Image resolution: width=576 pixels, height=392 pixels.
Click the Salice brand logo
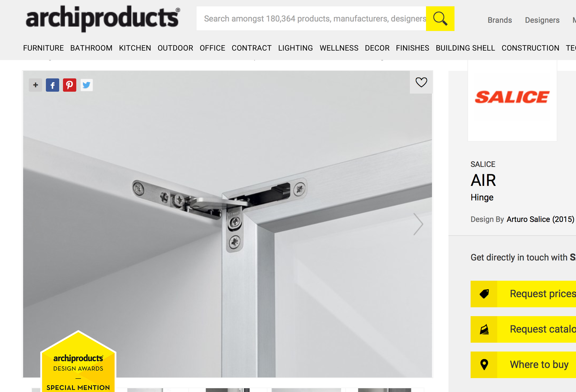(x=512, y=97)
